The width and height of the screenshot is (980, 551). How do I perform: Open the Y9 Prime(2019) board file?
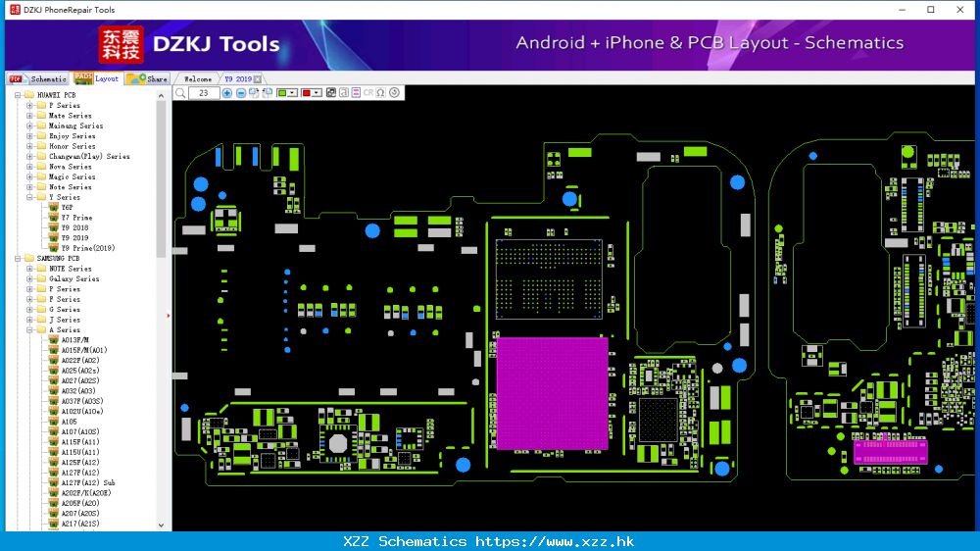87,248
